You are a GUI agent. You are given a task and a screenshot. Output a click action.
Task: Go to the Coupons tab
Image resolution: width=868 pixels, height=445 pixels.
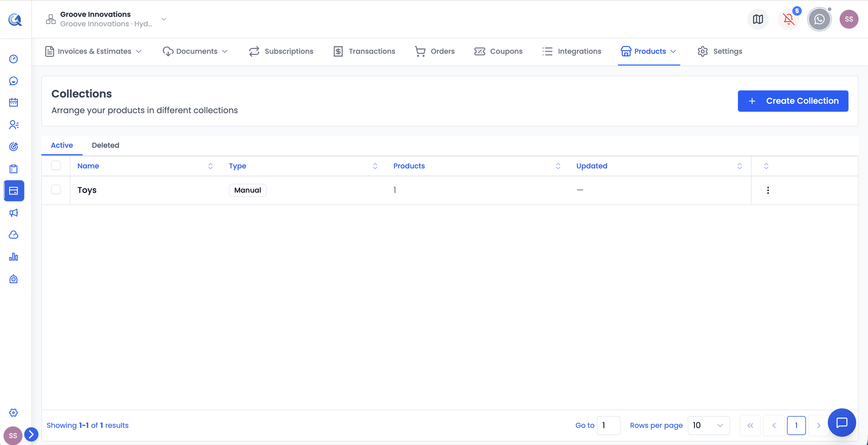pos(498,51)
